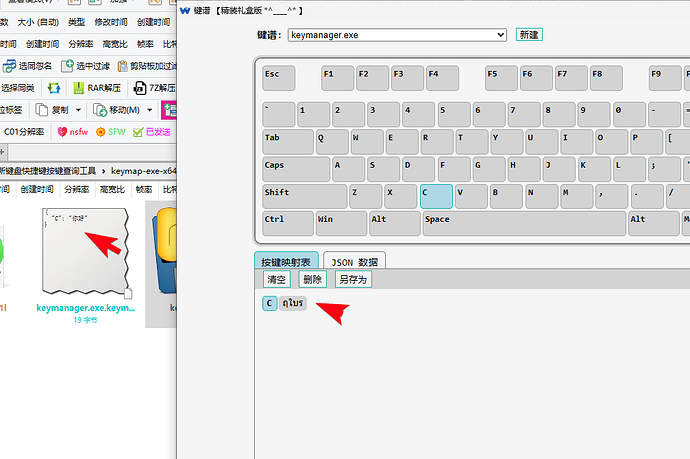Select the 按键映射表 tab
This screenshot has width=690, height=459.
[285, 261]
